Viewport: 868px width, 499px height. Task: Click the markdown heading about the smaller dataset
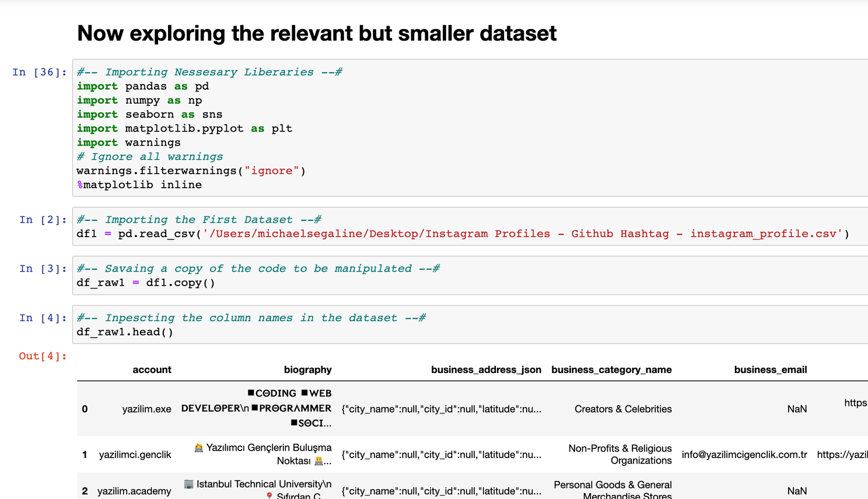[x=317, y=34]
